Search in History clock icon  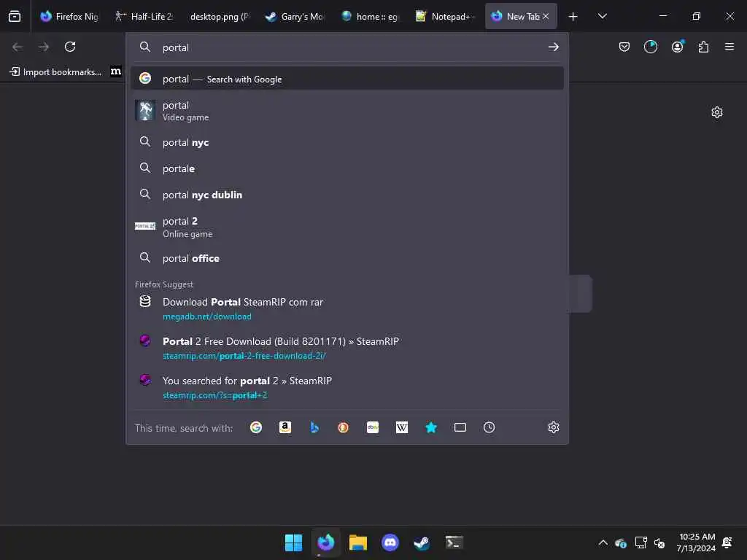(489, 427)
